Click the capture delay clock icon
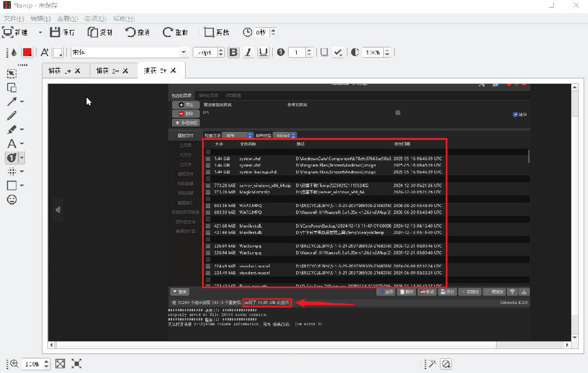 pos(248,32)
